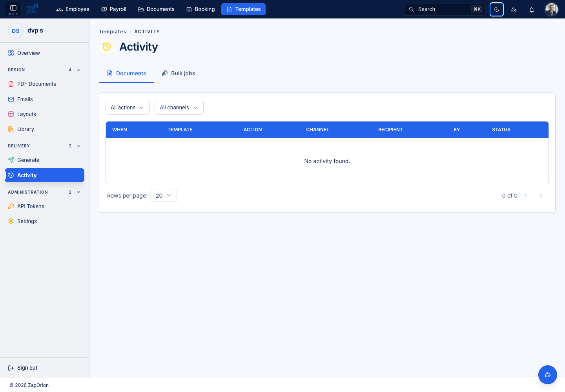Viewport: 565px width, 392px height.
Task: Click the WHEN column header
Action: point(120,130)
